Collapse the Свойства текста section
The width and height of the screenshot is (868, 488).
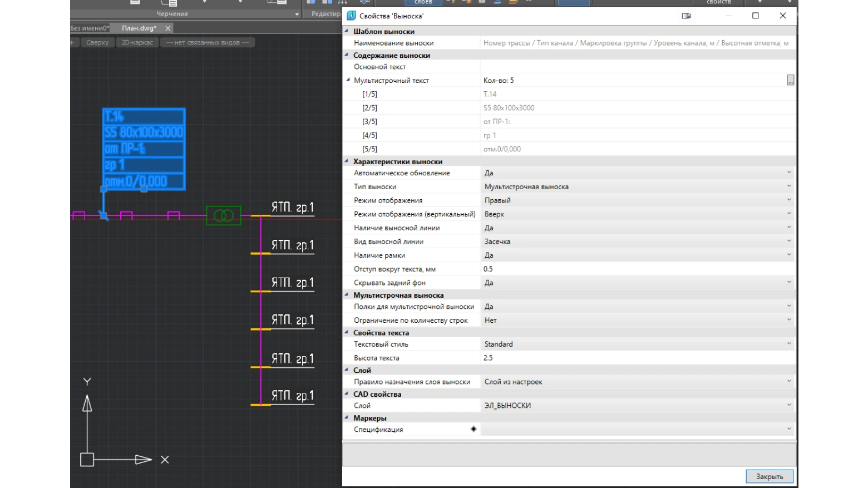pyautogui.click(x=347, y=332)
